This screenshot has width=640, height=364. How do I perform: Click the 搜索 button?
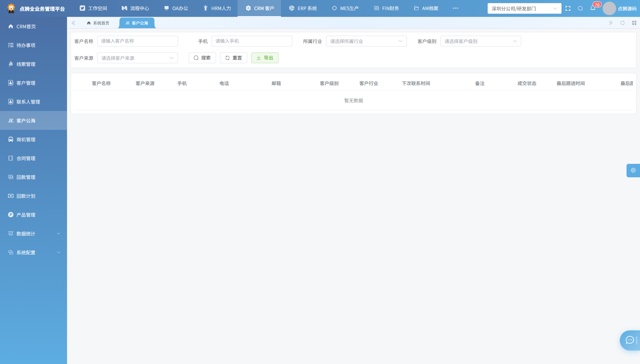(202, 58)
